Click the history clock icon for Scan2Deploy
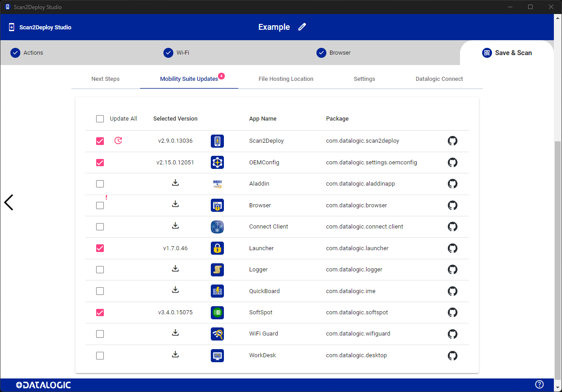The height and width of the screenshot is (392, 562). pos(118,140)
